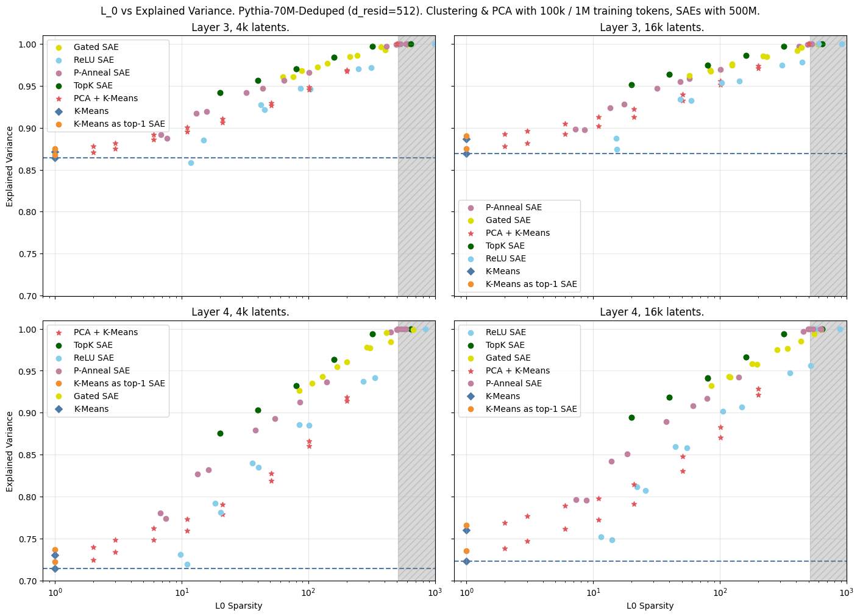The image size is (860, 616).
Task: Click PCA + K-Means star in Layer 4 4k legend
Action: (x=59, y=333)
